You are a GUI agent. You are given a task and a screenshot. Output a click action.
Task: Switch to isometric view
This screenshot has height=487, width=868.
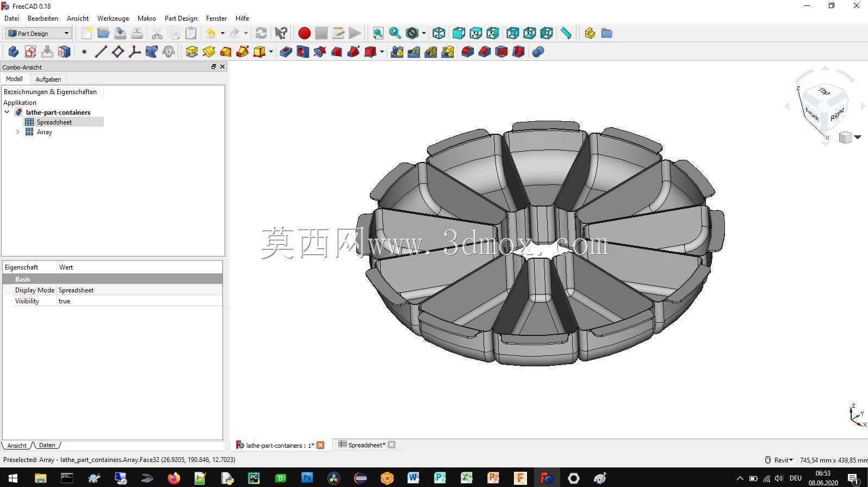tap(439, 33)
